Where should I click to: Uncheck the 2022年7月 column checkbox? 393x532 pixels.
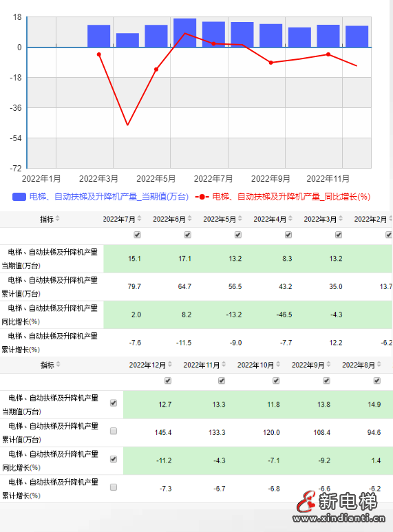(x=137, y=235)
